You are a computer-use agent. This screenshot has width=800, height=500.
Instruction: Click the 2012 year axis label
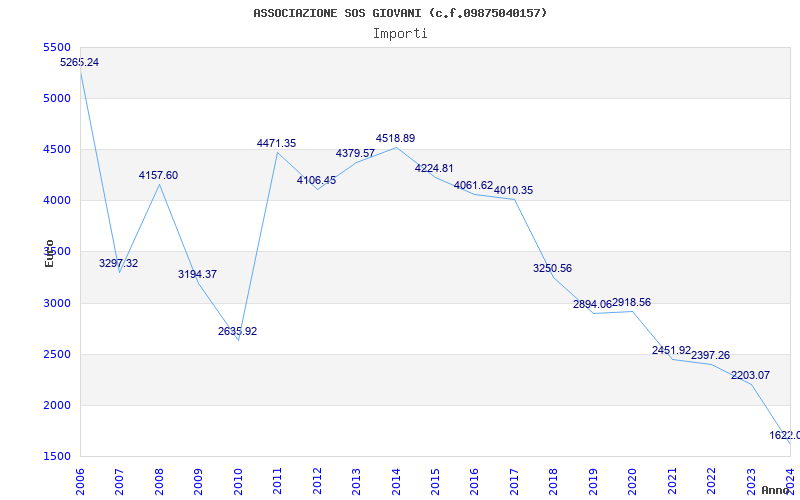(x=317, y=482)
